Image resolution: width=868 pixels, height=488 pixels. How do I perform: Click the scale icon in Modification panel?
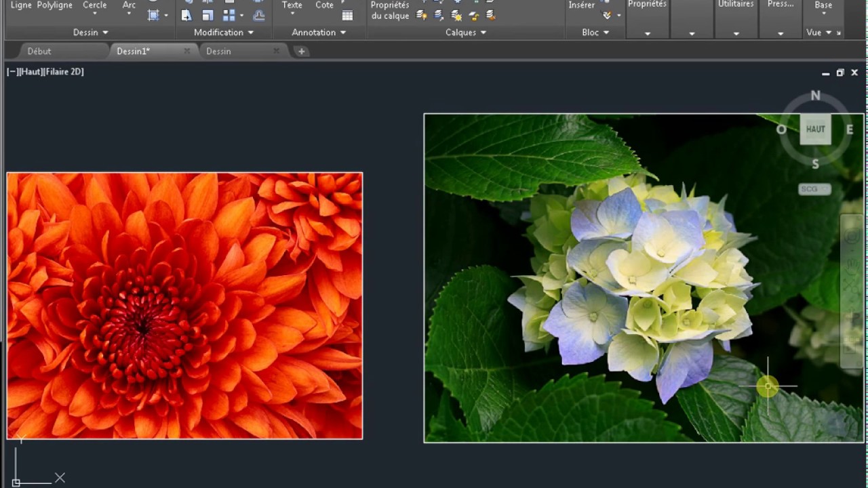click(208, 15)
